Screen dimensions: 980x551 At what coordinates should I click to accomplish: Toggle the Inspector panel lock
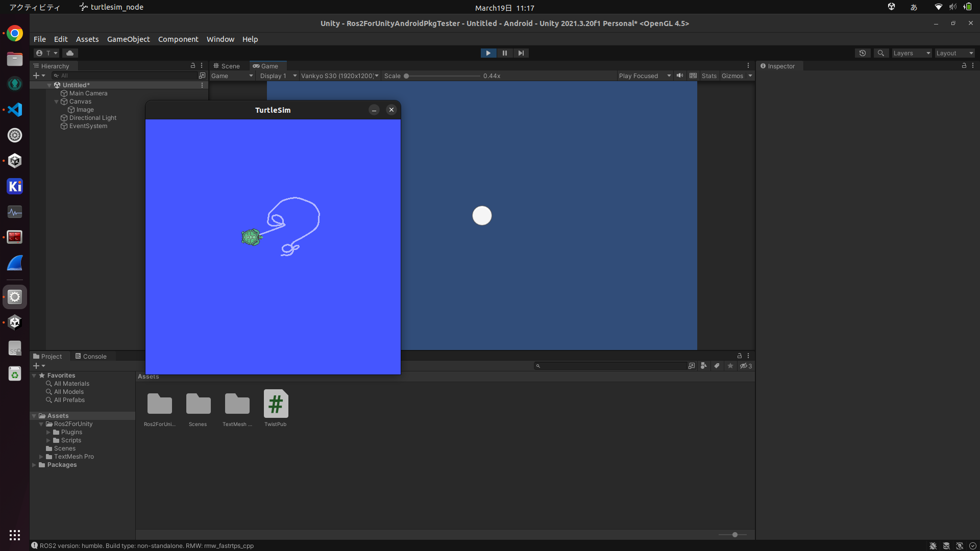coord(964,66)
